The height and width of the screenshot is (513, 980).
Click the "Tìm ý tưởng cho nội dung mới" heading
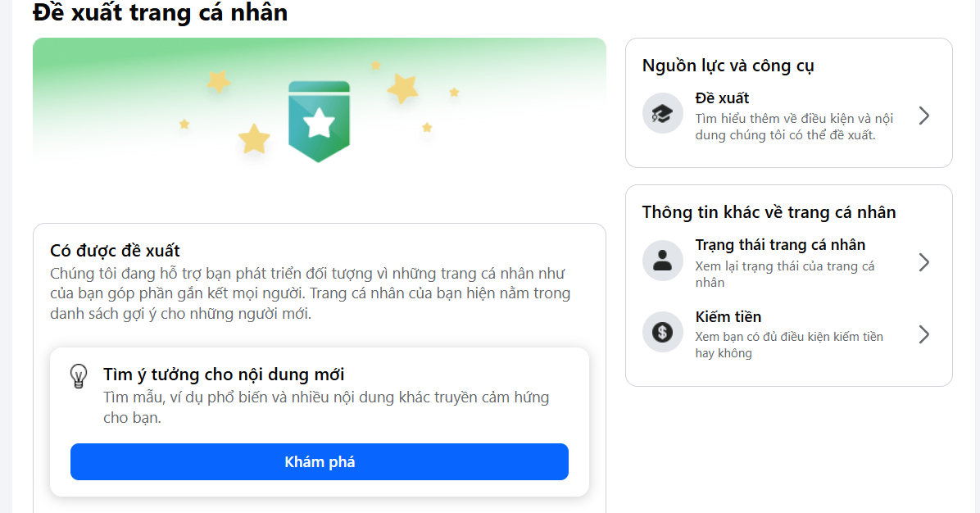pos(224,375)
